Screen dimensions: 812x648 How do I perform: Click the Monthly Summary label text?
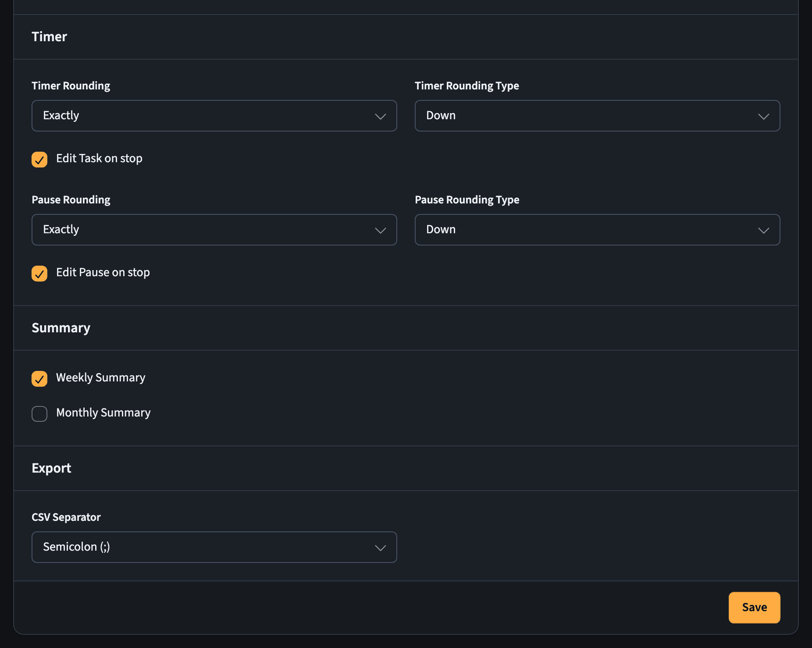pyautogui.click(x=103, y=413)
